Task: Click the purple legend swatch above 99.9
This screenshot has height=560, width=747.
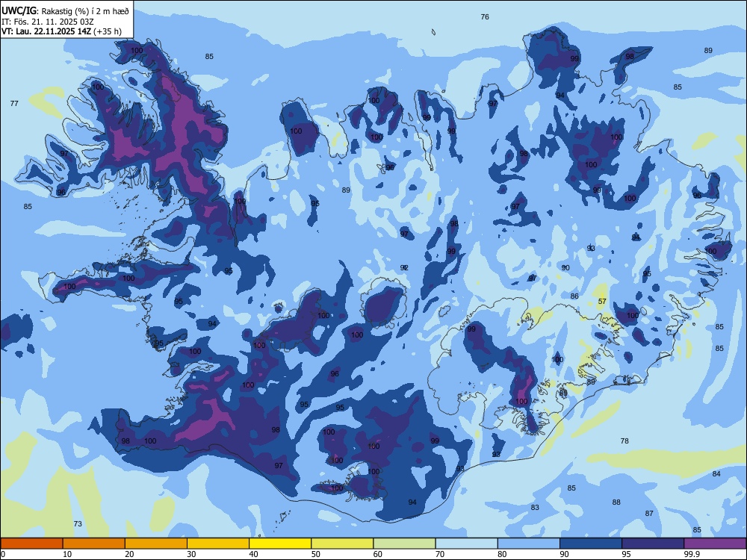Action: 715,544
